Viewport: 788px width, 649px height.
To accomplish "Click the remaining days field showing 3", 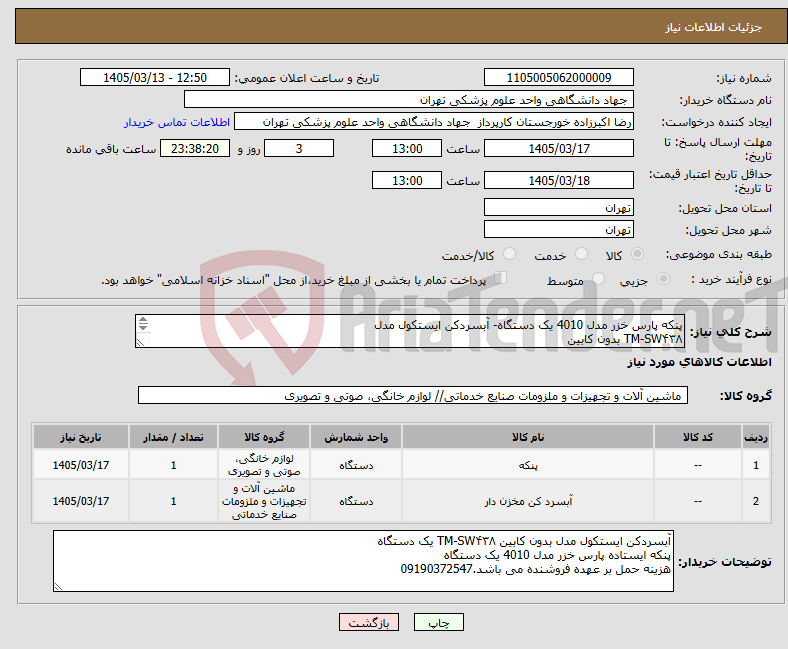I will [x=299, y=148].
